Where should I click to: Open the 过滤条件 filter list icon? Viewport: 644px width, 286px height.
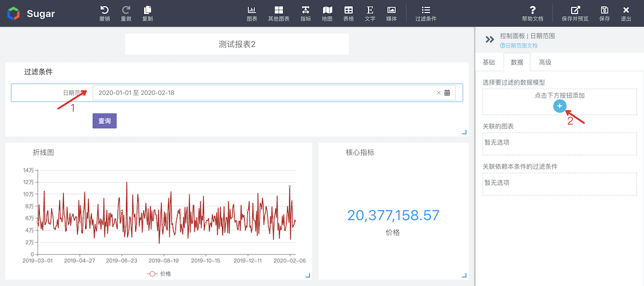tap(426, 10)
